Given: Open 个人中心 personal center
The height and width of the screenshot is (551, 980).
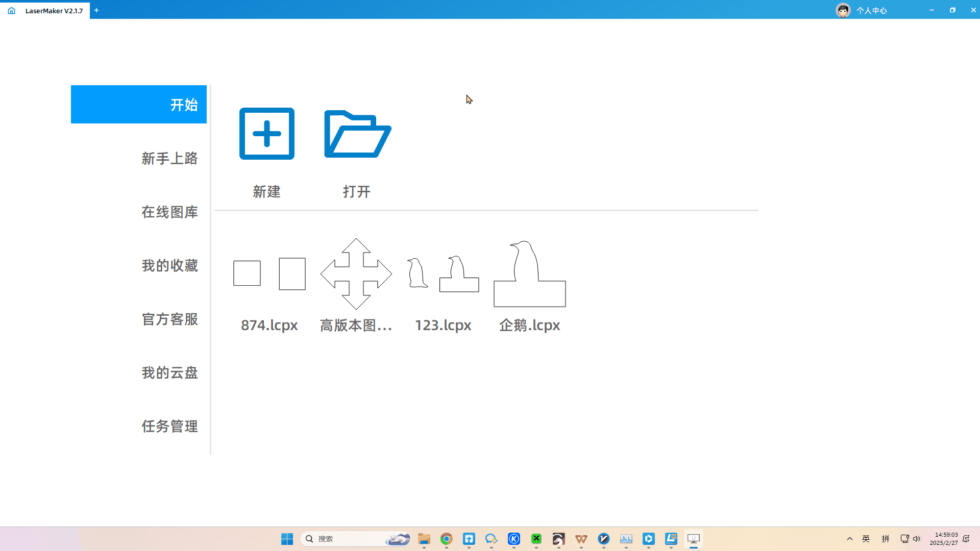Looking at the screenshot, I should pos(871,11).
